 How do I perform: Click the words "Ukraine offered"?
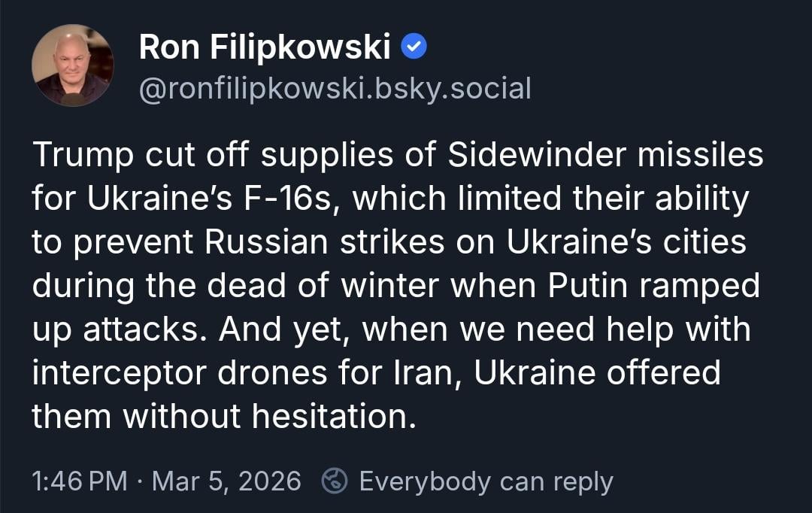coord(598,372)
